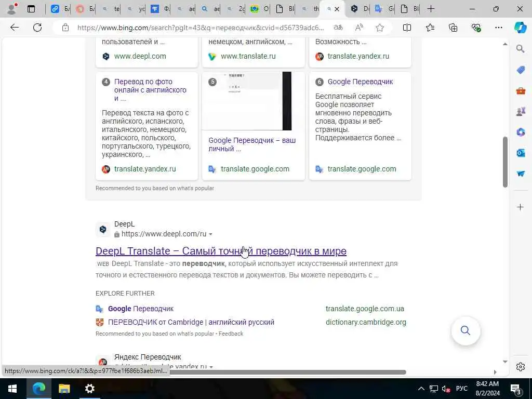Open sidebar Search icon

point(521,49)
